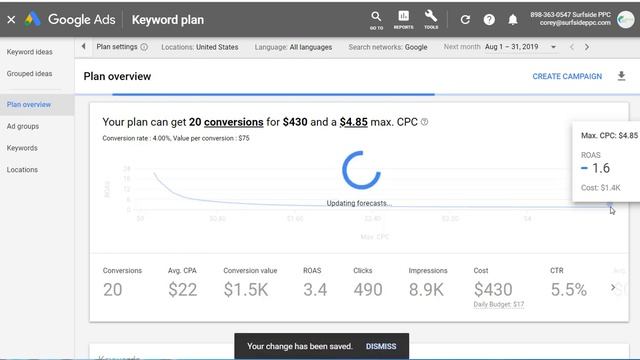Image resolution: width=640 pixels, height=360 pixels.
Task: Open the Reports icon
Action: click(x=403, y=20)
